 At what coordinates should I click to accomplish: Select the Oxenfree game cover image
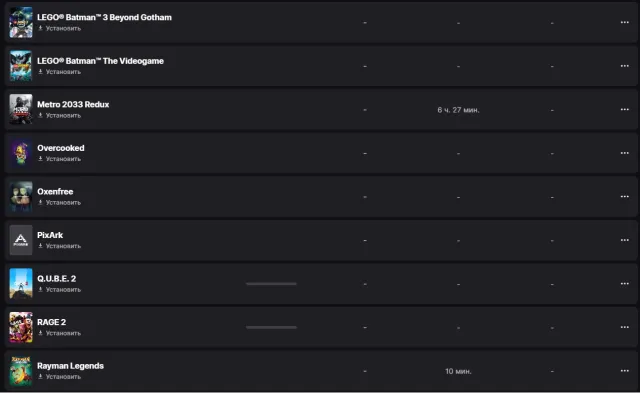[x=21, y=196]
